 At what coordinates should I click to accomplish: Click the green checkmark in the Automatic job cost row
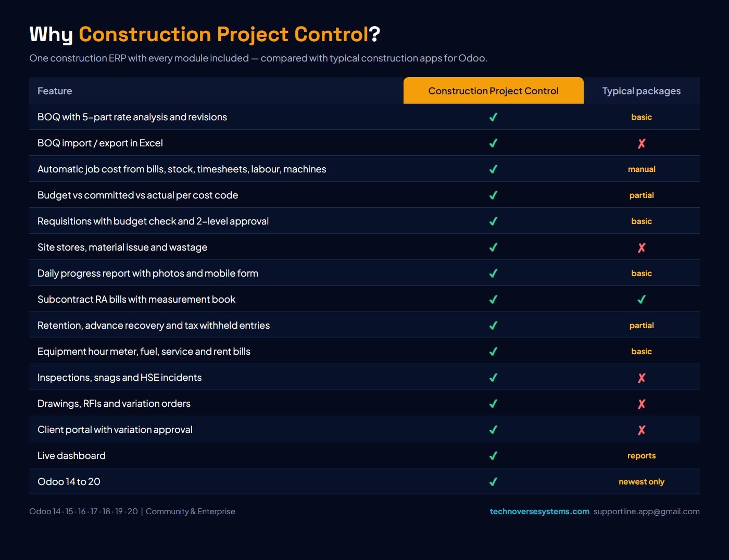(493, 169)
